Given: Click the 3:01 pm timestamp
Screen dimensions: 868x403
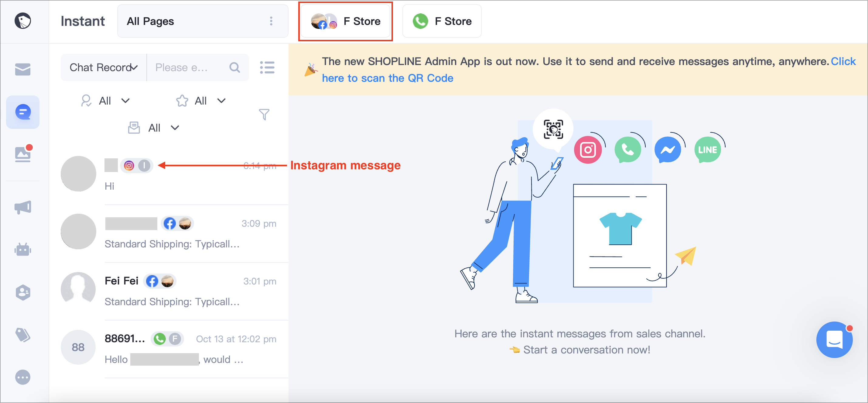Looking at the screenshot, I should point(260,281).
